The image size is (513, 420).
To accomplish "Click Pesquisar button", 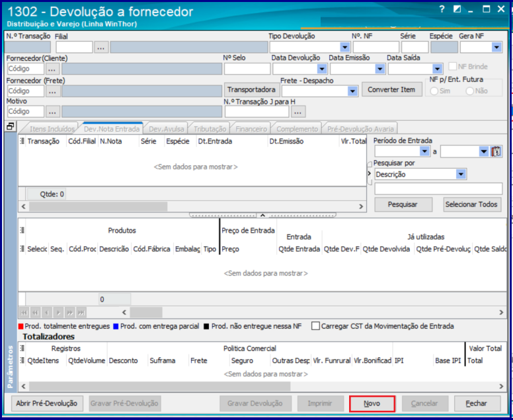I will (403, 204).
